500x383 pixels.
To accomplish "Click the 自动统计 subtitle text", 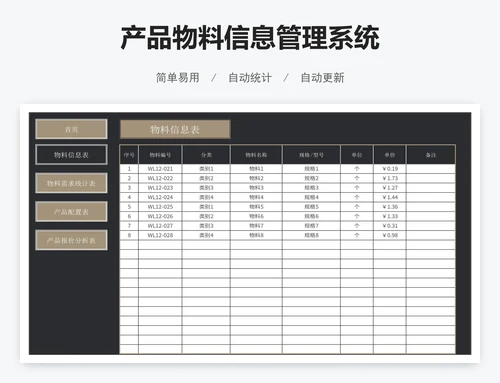I will pos(250,78).
